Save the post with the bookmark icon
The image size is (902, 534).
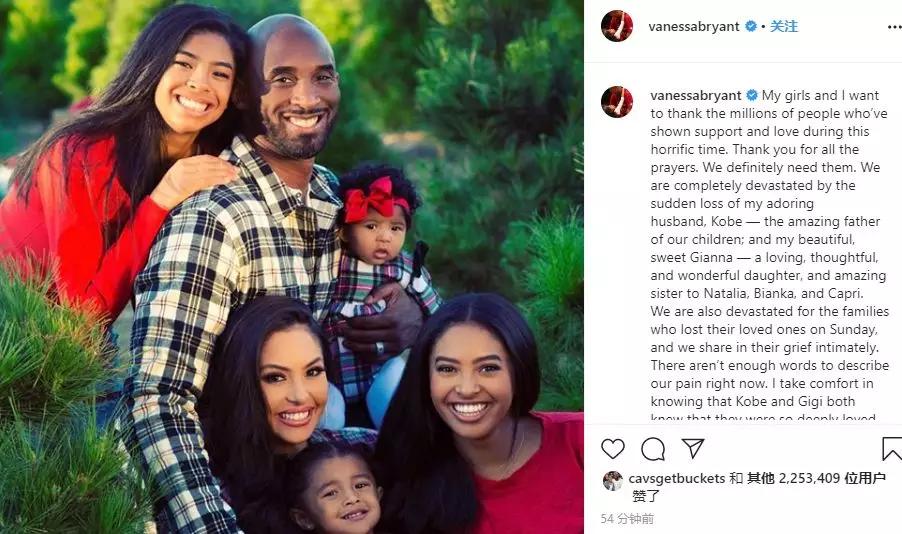(x=892, y=449)
